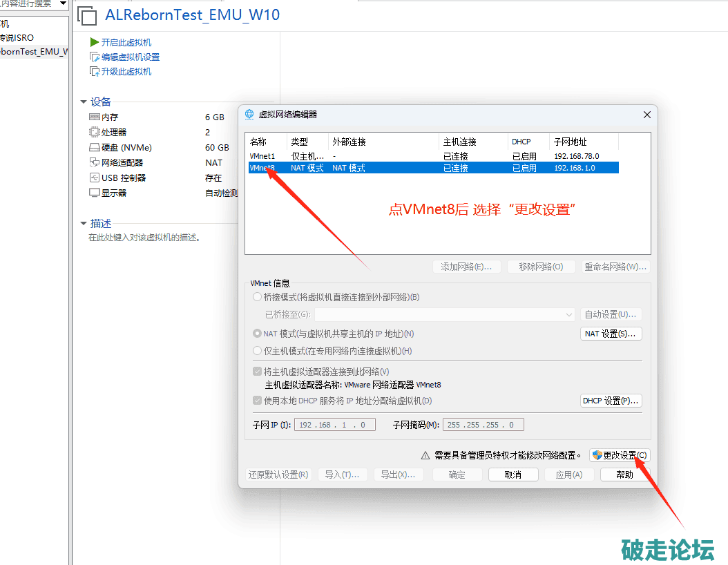Collapse the 设备 section
This screenshot has width=728, height=565.
click(x=84, y=102)
